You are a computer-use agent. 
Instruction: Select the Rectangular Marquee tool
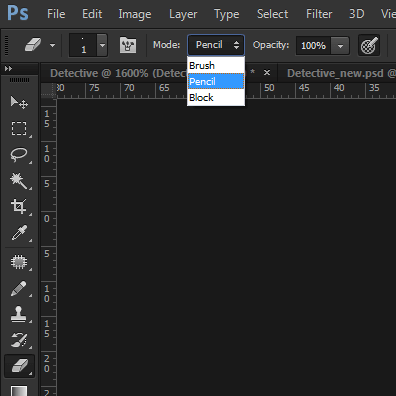[19, 128]
